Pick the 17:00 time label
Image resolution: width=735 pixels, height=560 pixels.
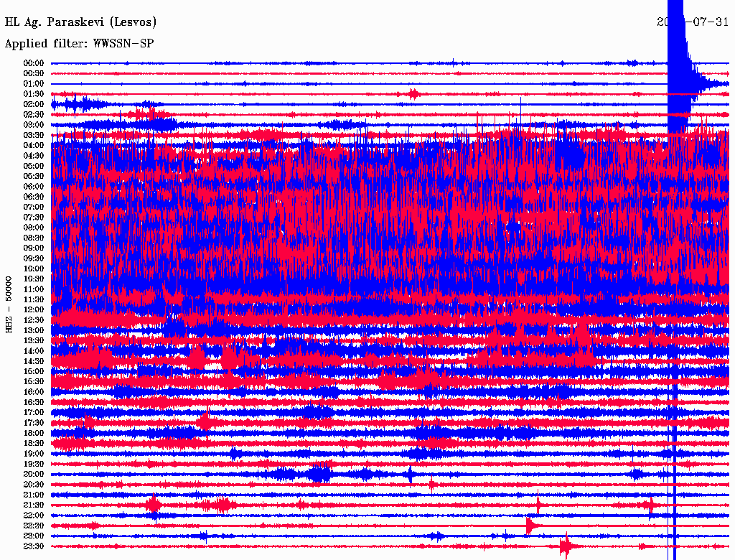tap(34, 412)
